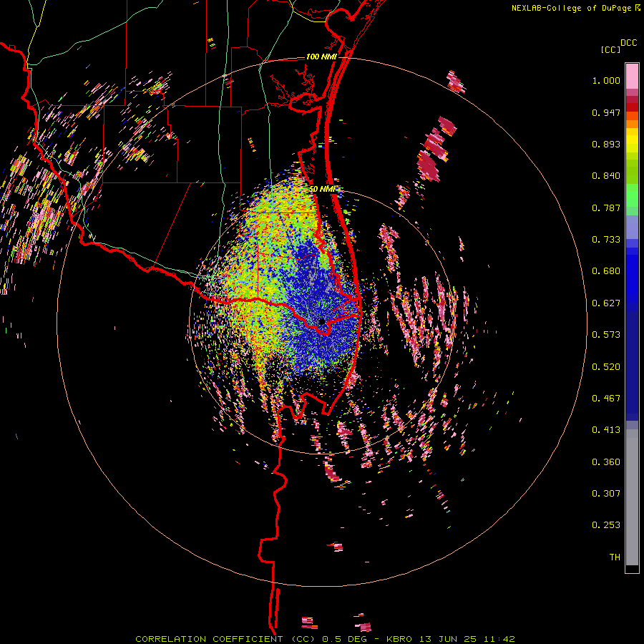Click the 0.947 value on color scale

606,112
